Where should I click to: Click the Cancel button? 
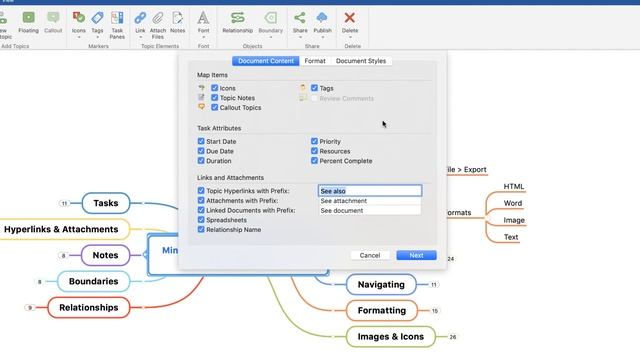point(370,255)
